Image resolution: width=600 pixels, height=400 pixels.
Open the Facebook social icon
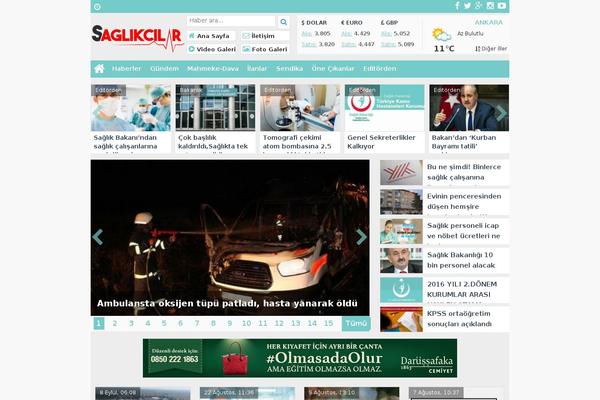click(457, 6)
